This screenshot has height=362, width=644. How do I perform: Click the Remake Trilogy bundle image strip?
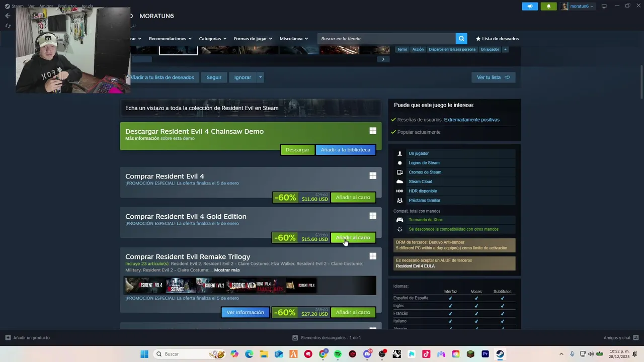tap(251, 285)
